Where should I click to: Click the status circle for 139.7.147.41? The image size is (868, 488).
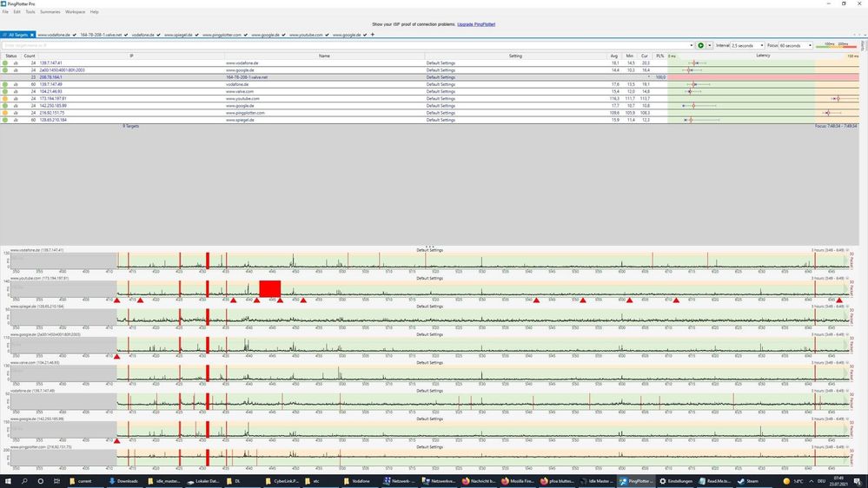(5, 63)
